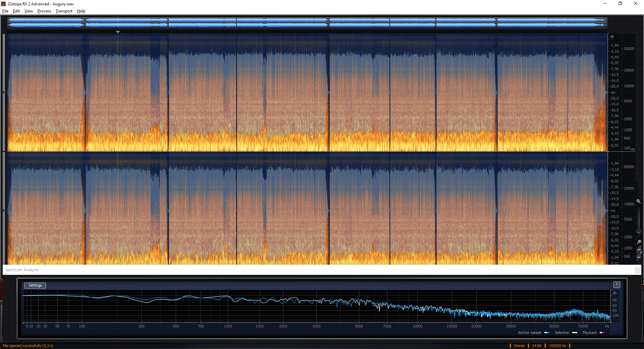Screen dimensions: 644x349
Task: Click the 50000 Hz label on left channel scale
Action: (629, 49)
